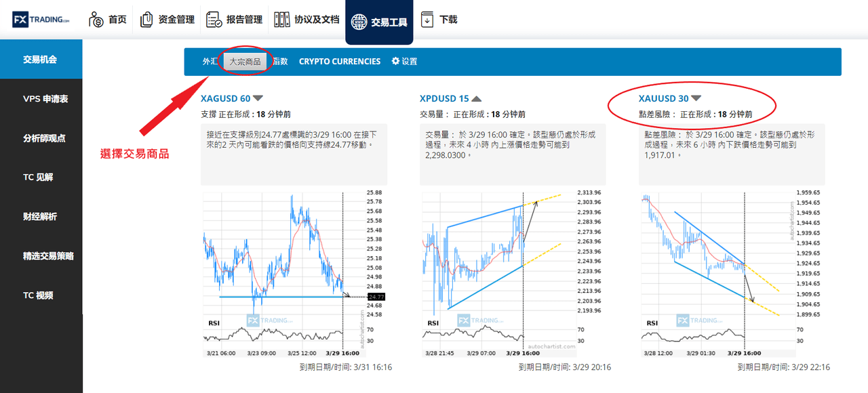
Task: Click the XAUUSD expiry text 3/29 22:16
Action: (784, 367)
